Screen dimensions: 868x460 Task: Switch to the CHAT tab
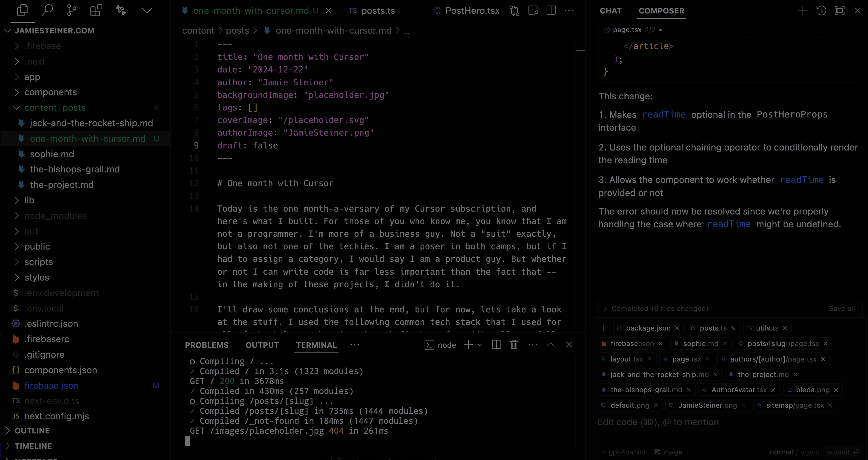[610, 11]
